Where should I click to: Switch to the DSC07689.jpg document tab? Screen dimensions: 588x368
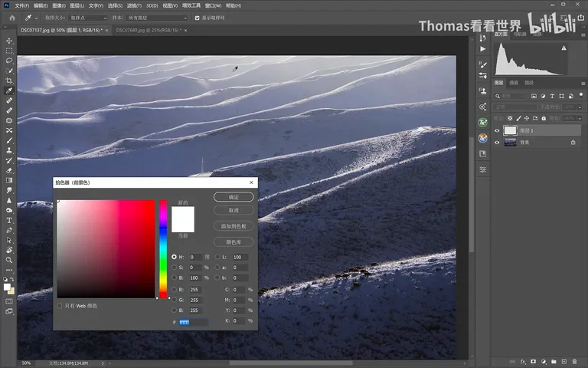point(149,30)
